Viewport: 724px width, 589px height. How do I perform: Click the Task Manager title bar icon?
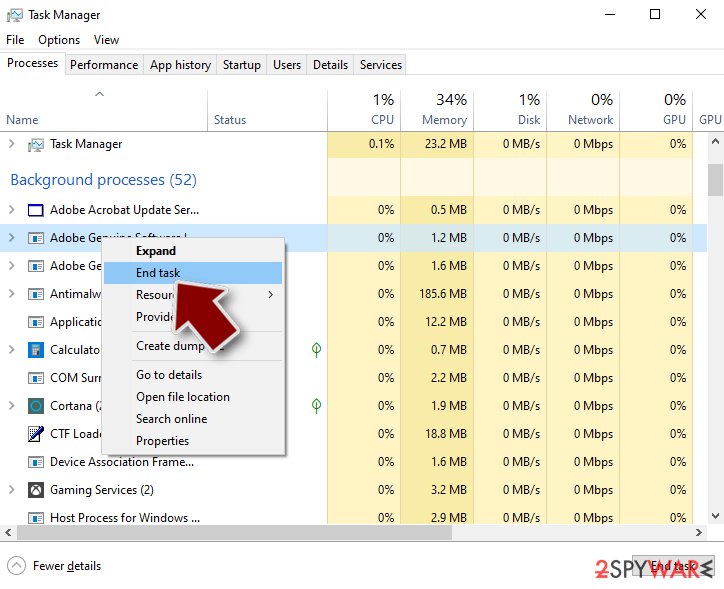pos(14,15)
